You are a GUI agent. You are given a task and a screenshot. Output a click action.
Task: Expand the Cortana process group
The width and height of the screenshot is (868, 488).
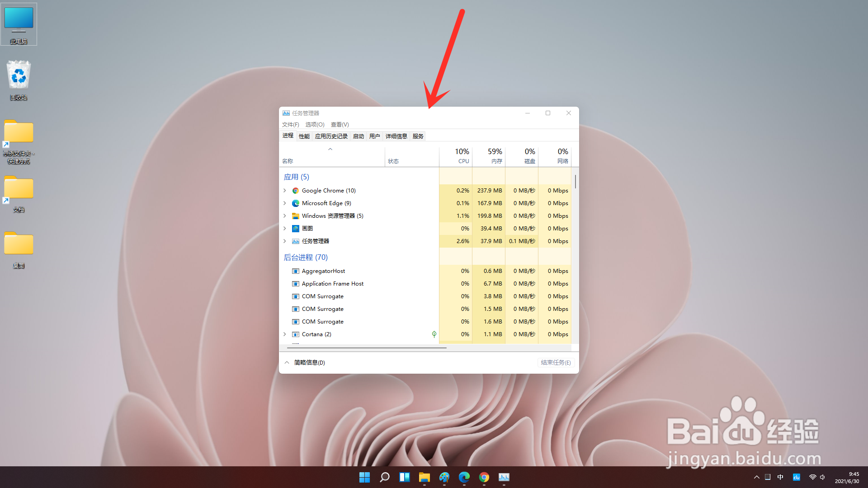pyautogui.click(x=285, y=334)
